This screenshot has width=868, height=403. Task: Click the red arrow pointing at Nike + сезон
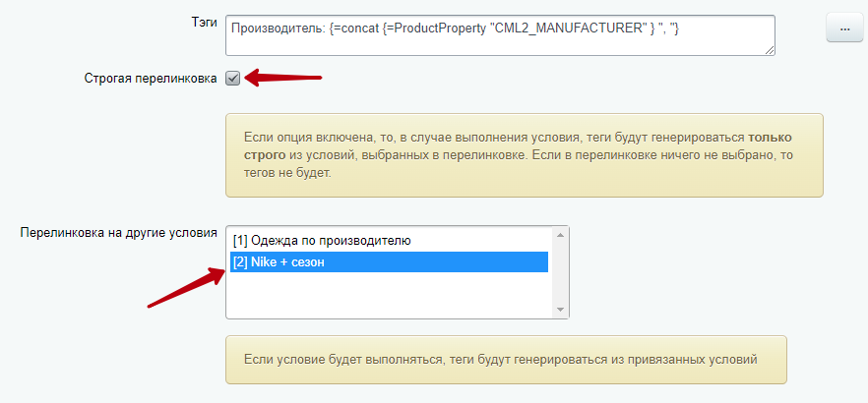[187, 285]
